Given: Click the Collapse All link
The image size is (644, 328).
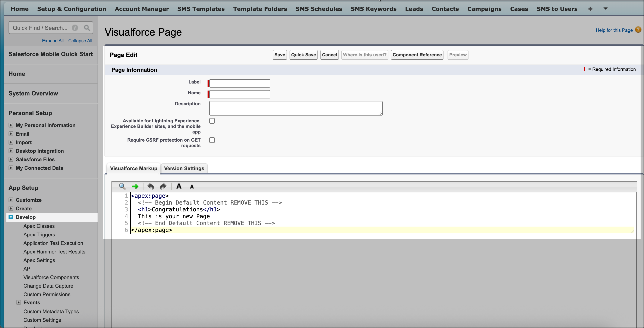Looking at the screenshot, I should 80,41.
